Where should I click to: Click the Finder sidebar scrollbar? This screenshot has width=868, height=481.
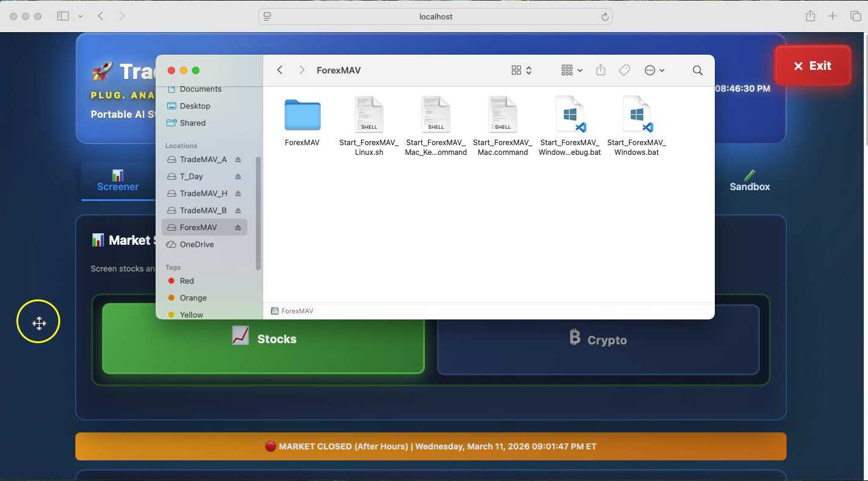(258, 213)
